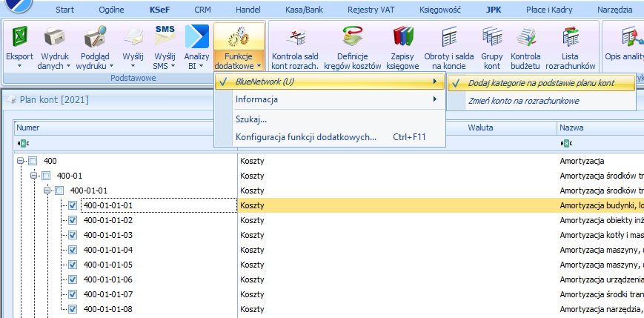Switch to Narzędzia ribbon tab
The height and width of the screenshot is (318, 644).
[x=615, y=10]
